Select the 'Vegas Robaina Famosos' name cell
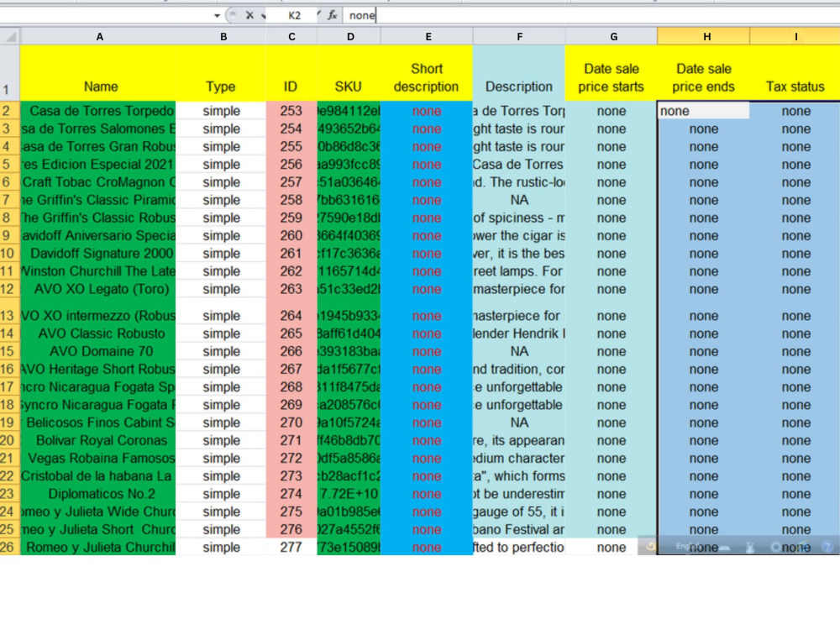The width and height of the screenshot is (840, 630). click(x=98, y=458)
